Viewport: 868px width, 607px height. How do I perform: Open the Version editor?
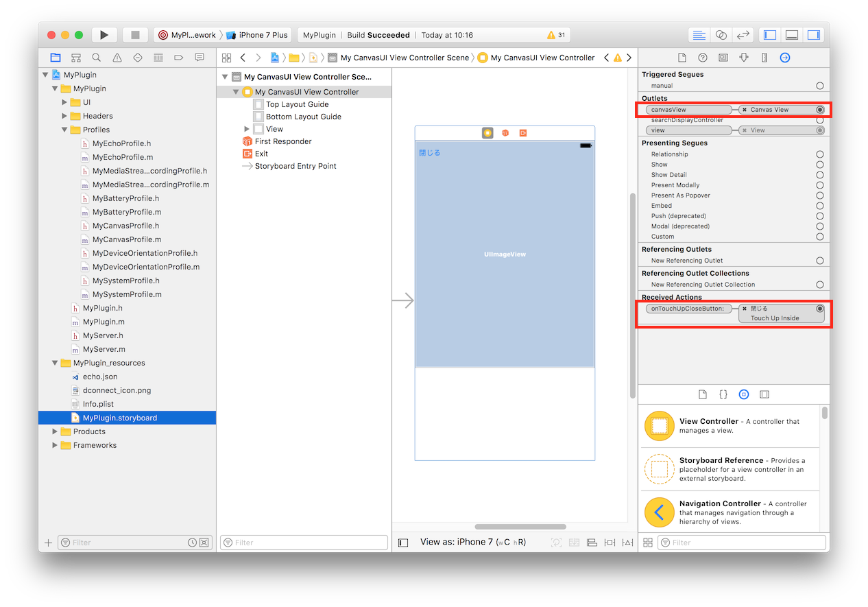click(742, 35)
